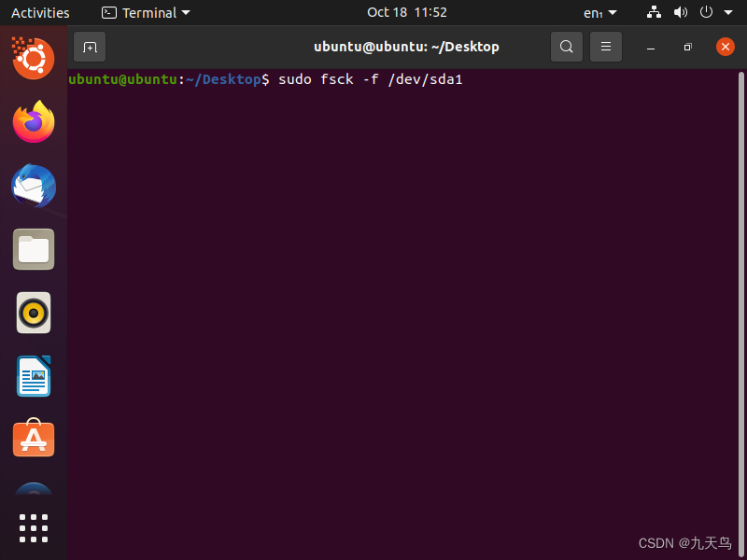This screenshot has width=747, height=560.
Task: Click the ubuntu@ubuntu prompt text
Action: [123, 79]
